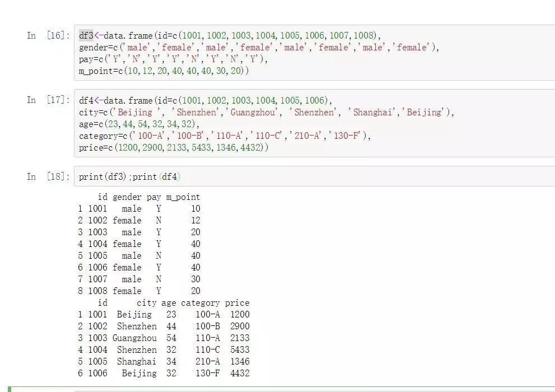Click price value '5433' in df4 output
The image size is (555, 392).
tap(240, 349)
